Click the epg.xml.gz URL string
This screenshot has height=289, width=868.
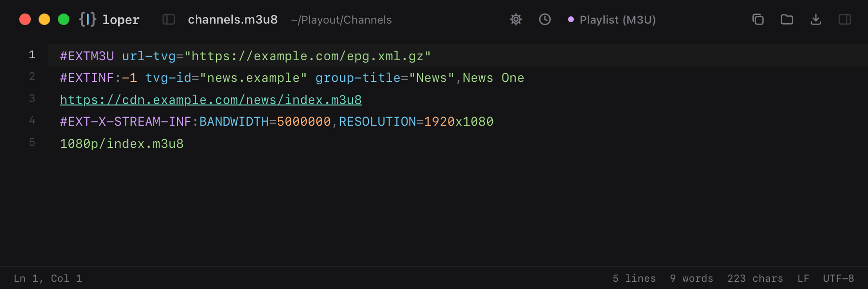(308, 56)
